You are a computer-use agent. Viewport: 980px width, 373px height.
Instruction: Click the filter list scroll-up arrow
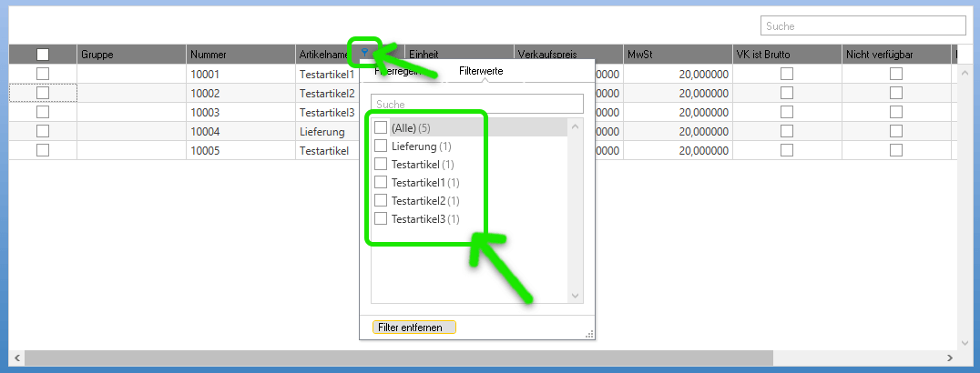576,126
